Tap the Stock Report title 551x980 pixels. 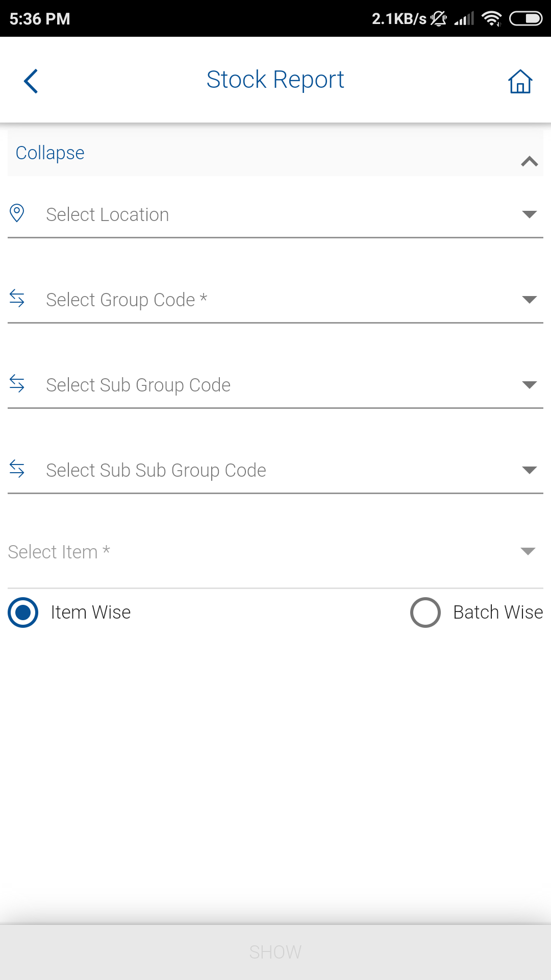pyautogui.click(x=275, y=80)
